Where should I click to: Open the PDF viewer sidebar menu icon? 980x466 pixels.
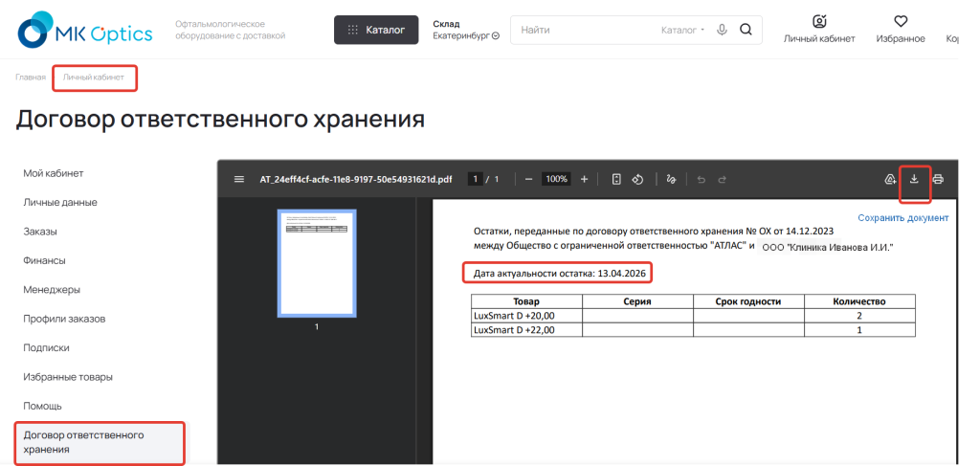click(239, 179)
